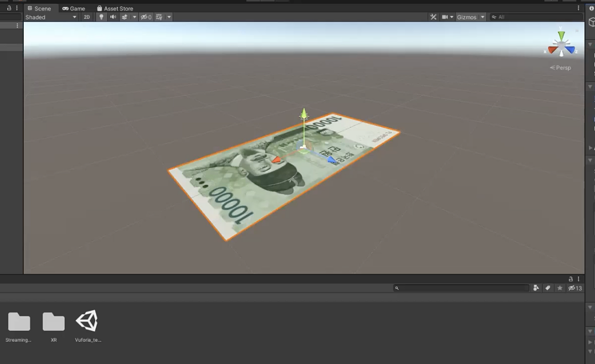Align view to green Y axis
Viewport: 595px width, 364px height.
pyautogui.click(x=562, y=36)
